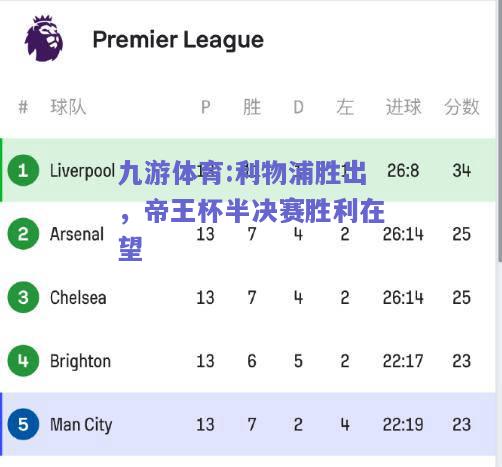Sort by the 分数 points column header
The image size is (502, 467).
pos(462,107)
